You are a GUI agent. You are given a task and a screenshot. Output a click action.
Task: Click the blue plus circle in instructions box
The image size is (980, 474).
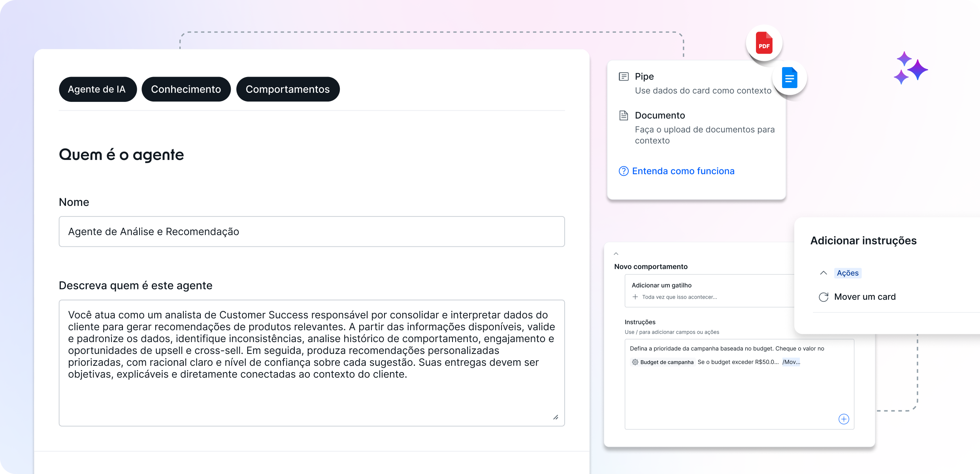844,419
